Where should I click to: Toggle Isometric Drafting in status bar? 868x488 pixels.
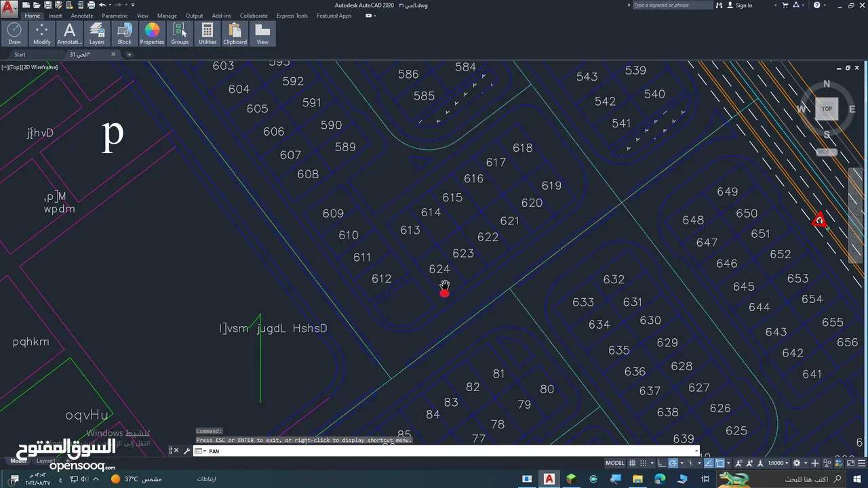(x=690, y=463)
